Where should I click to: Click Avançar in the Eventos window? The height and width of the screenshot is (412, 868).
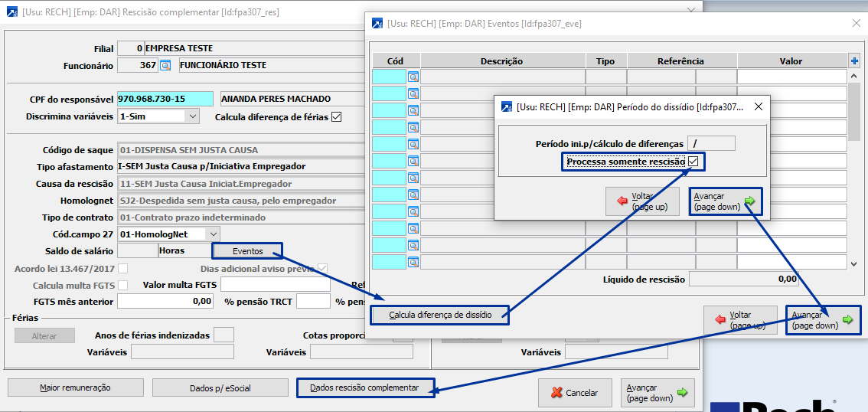(x=823, y=320)
